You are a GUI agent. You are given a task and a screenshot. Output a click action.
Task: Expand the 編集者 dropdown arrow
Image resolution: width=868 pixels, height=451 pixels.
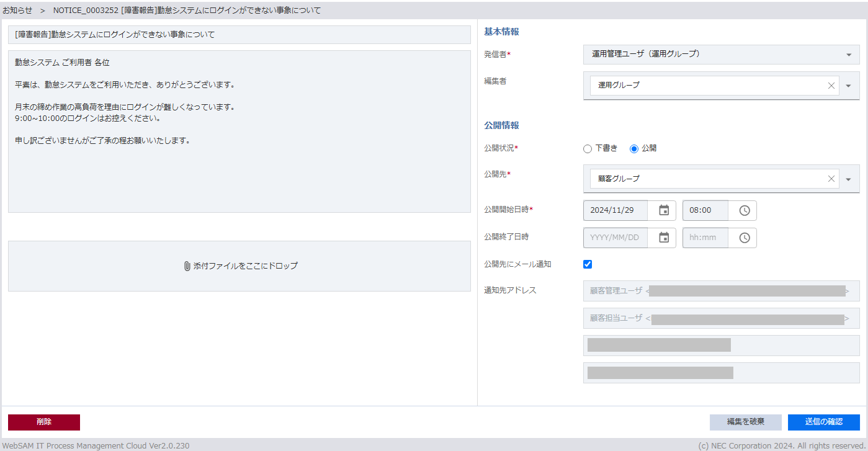point(849,86)
